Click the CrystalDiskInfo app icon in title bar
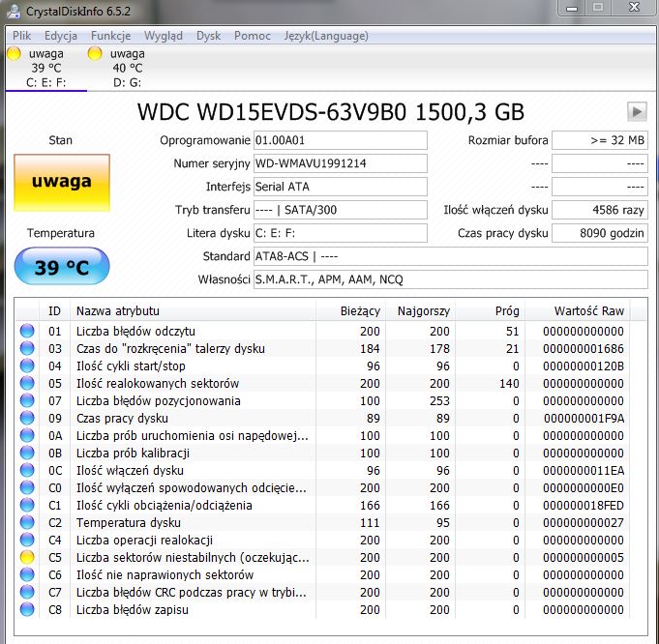The width and height of the screenshot is (659, 644). [14, 11]
